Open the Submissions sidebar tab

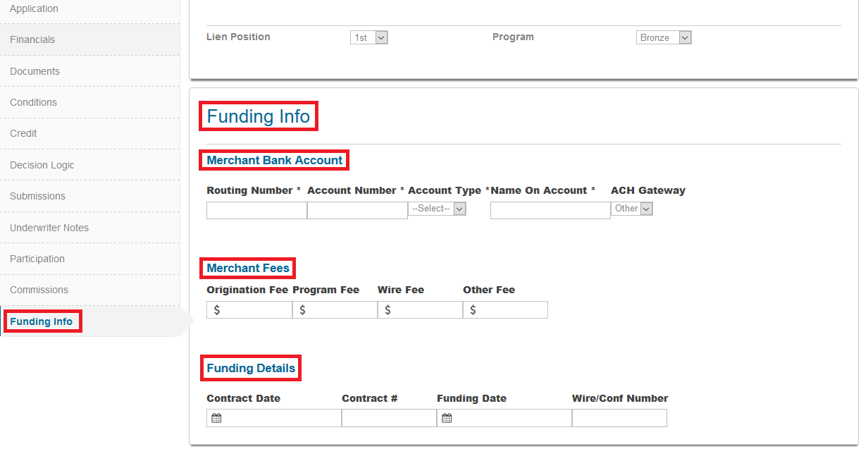90,196
